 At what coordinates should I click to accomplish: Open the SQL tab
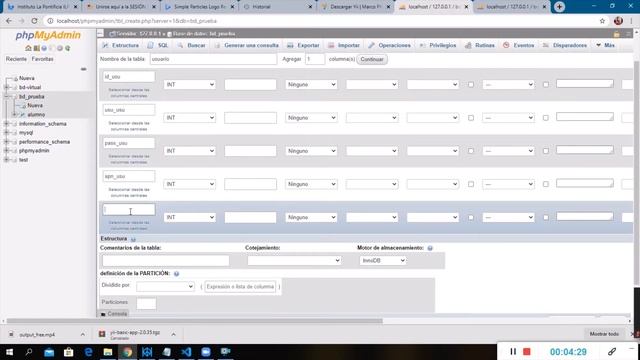(x=158, y=45)
